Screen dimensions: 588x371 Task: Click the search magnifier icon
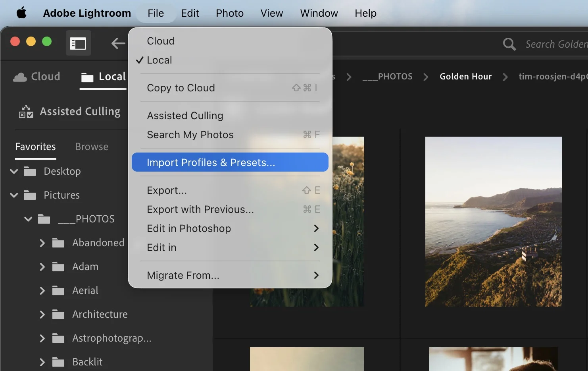pyautogui.click(x=509, y=44)
